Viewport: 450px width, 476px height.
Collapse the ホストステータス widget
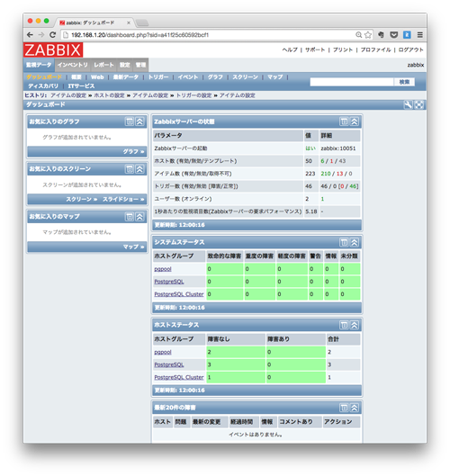point(355,325)
